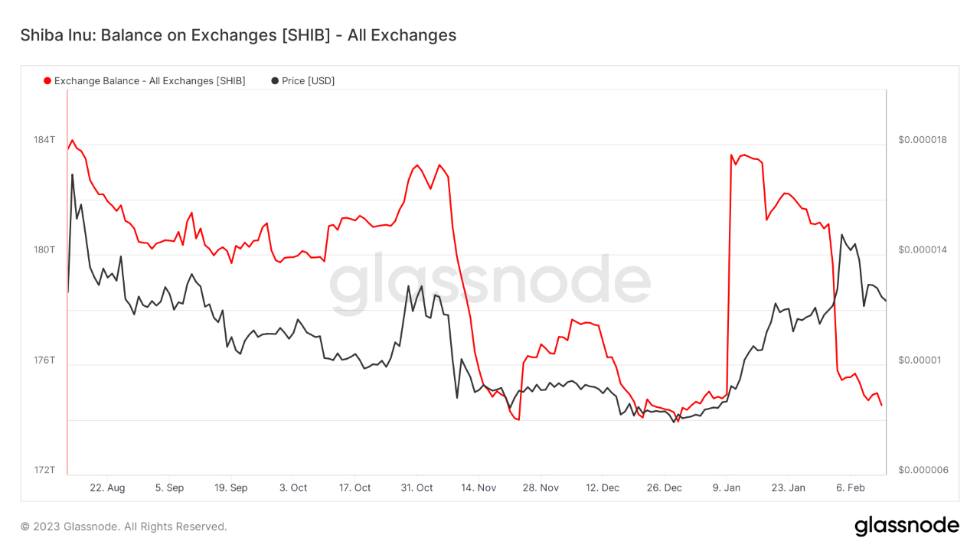Click the chart title Shiba Inu Balance on Exchanges
This screenshot has width=980, height=551.
coord(238,35)
